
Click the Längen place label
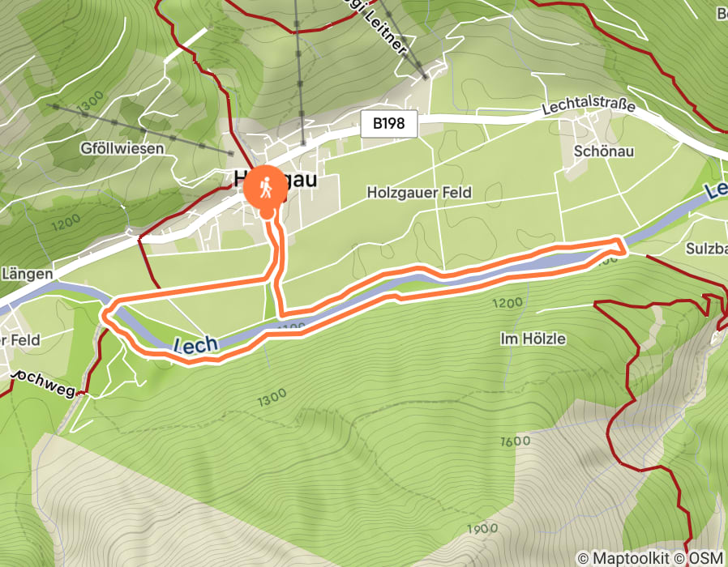27,274
